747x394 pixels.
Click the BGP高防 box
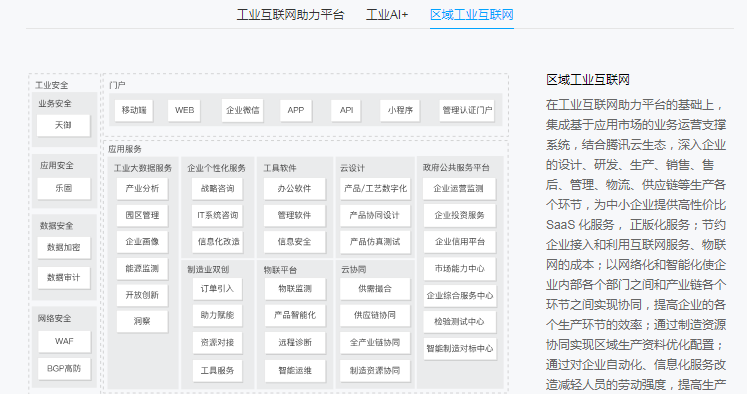64,369
